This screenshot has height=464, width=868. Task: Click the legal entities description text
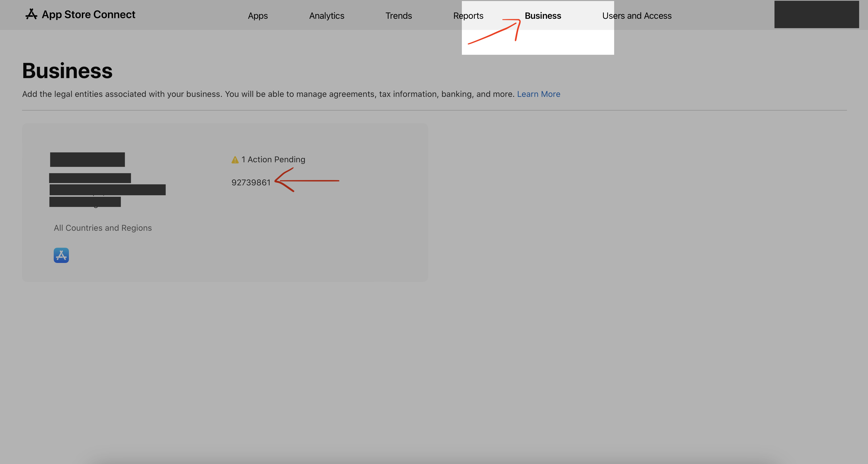click(268, 94)
